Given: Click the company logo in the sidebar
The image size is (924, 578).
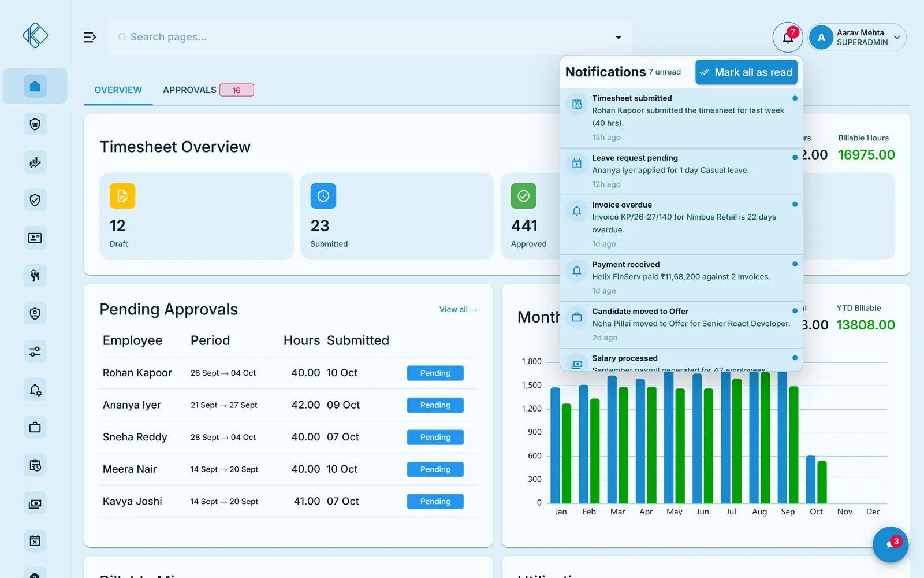Looking at the screenshot, I should coord(35,35).
